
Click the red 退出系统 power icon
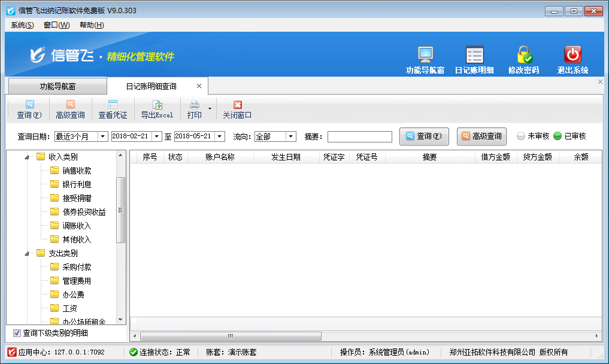click(x=572, y=55)
